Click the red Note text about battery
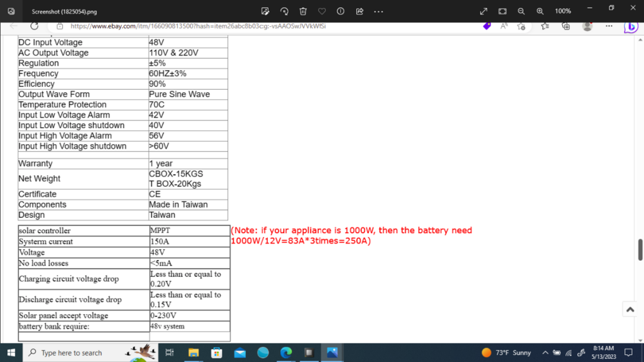Viewport: 644px width, 362px height. (x=352, y=236)
